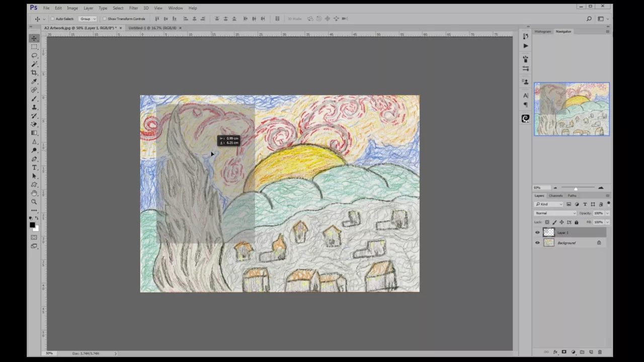
Task: Toggle Lock position icon
Action: point(561,222)
